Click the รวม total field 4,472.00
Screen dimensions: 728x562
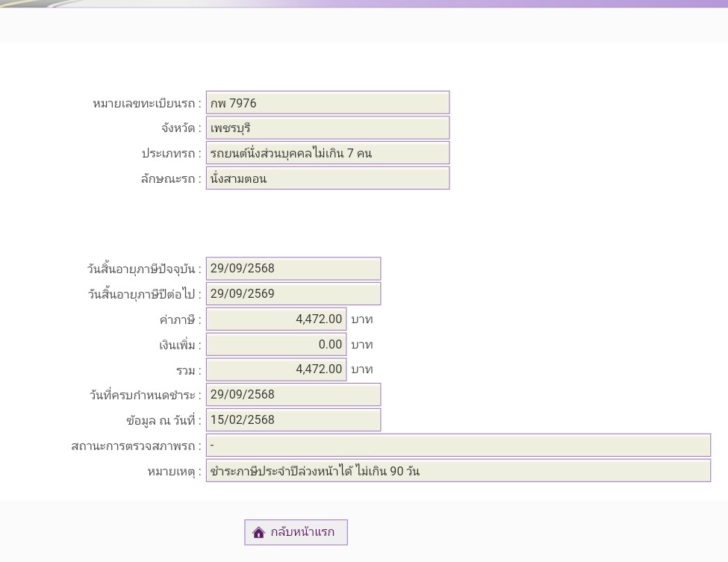276,369
